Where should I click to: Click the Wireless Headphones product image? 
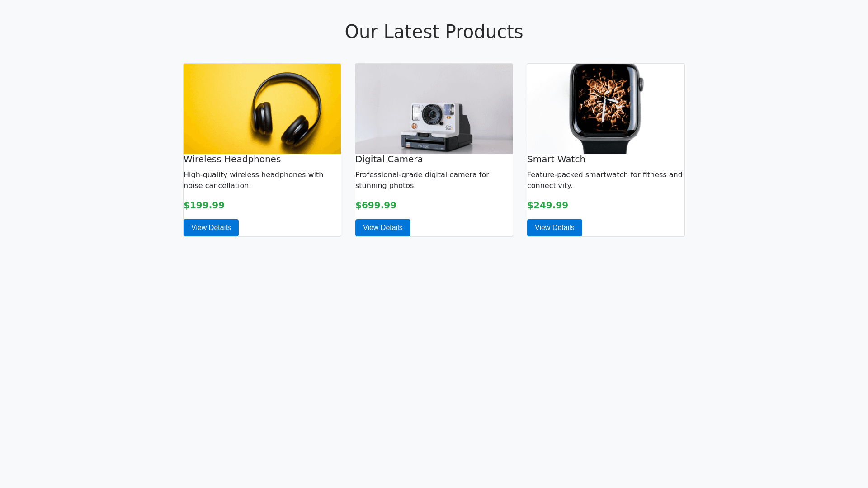point(262,108)
